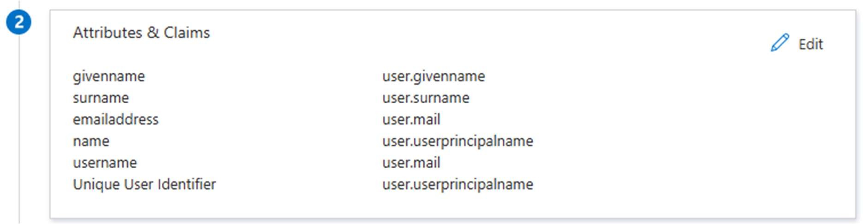Click user.mail value for emailaddress claim
868x224 pixels.
click(x=411, y=119)
